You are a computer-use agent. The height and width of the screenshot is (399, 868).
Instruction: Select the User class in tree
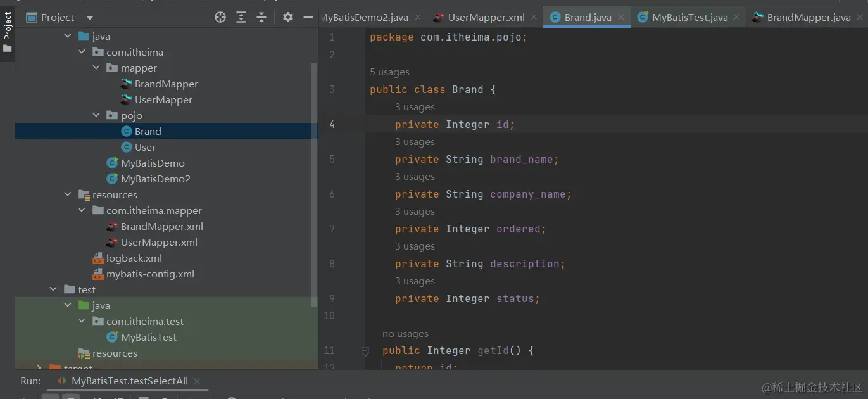pos(145,148)
